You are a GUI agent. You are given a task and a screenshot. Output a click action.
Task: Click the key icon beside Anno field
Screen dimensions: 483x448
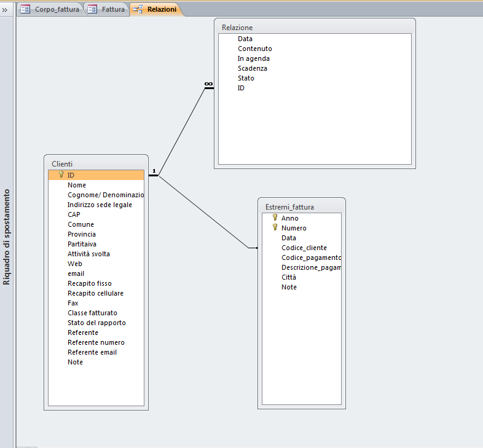pos(275,218)
